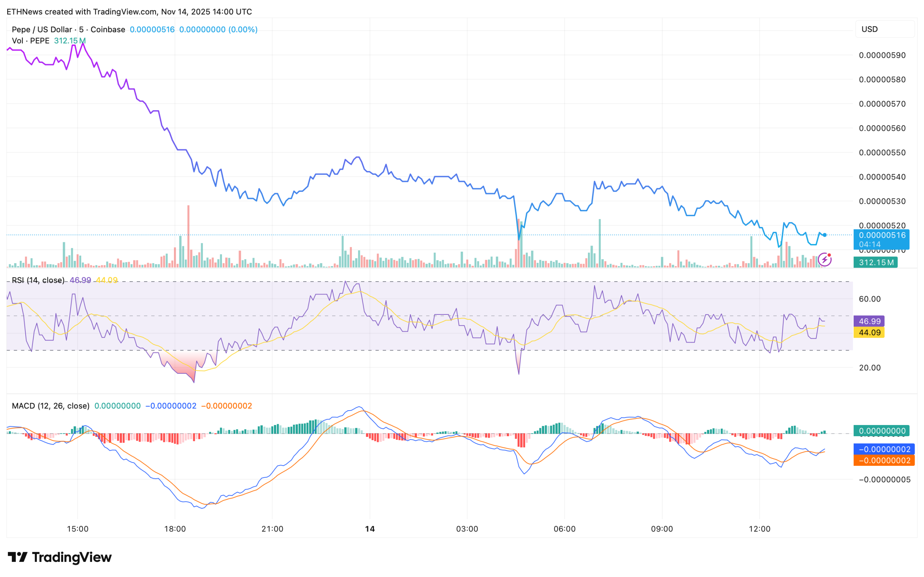Image resolution: width=924 pixels, height=577 pixels.
Task: Click the green 312.15 M volume tag
Action: pos(875,263)
